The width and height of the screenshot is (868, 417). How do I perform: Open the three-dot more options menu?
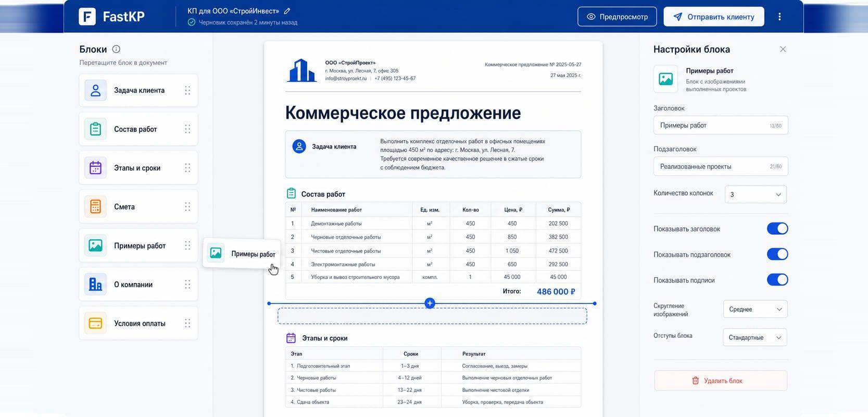click(779, 17)
